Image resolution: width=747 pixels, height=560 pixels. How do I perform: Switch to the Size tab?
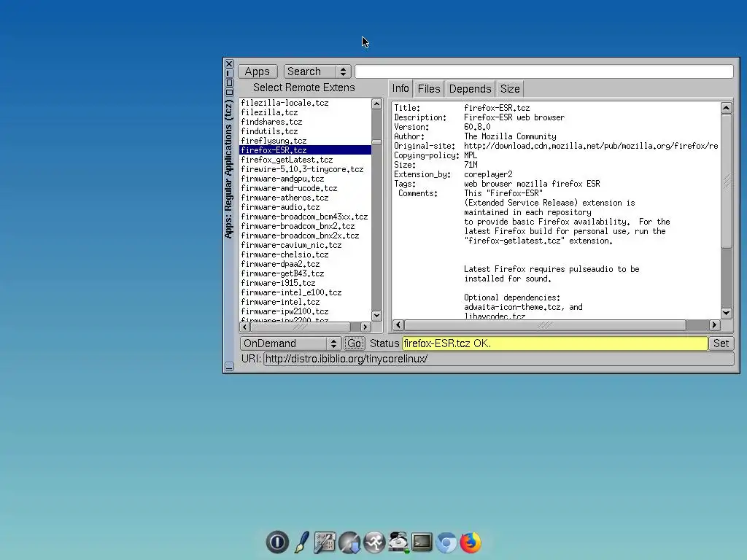point(510,88)
